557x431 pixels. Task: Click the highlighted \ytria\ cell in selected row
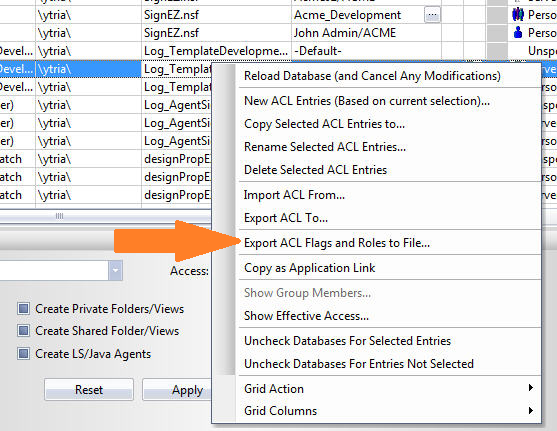(88, 69)
